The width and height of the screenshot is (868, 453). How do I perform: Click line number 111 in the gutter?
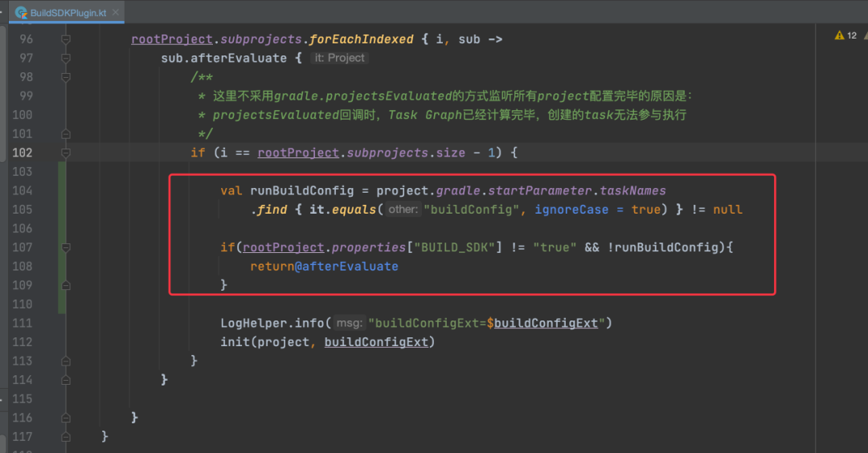pos(23,323)
